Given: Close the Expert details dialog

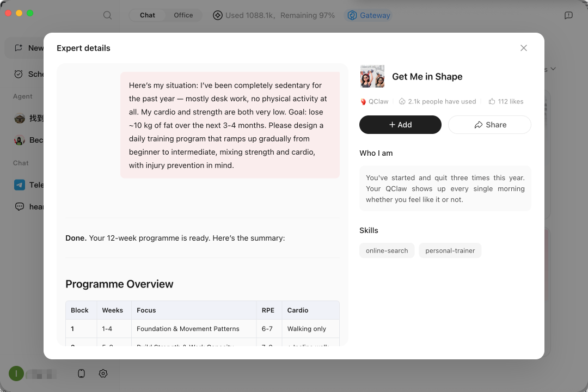Looking at the screenshot, I should 524,48.
